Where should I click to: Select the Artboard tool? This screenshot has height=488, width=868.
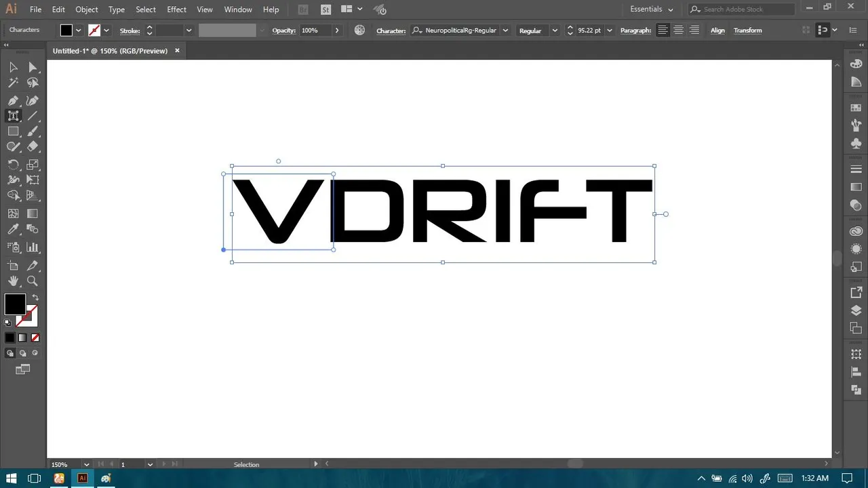coord(13,266)
